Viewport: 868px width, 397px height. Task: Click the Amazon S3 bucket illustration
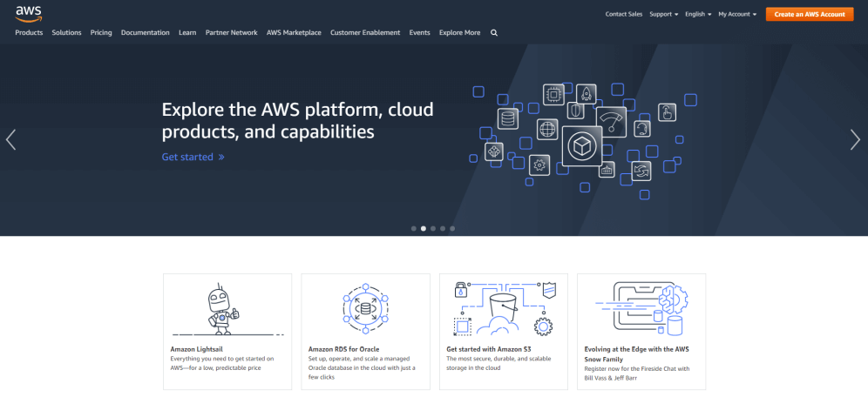504,308
